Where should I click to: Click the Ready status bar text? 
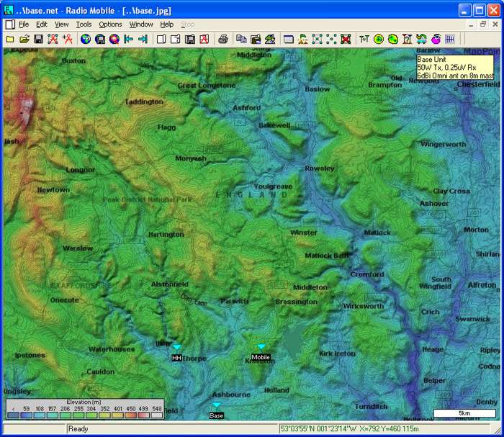click(78, 428)
